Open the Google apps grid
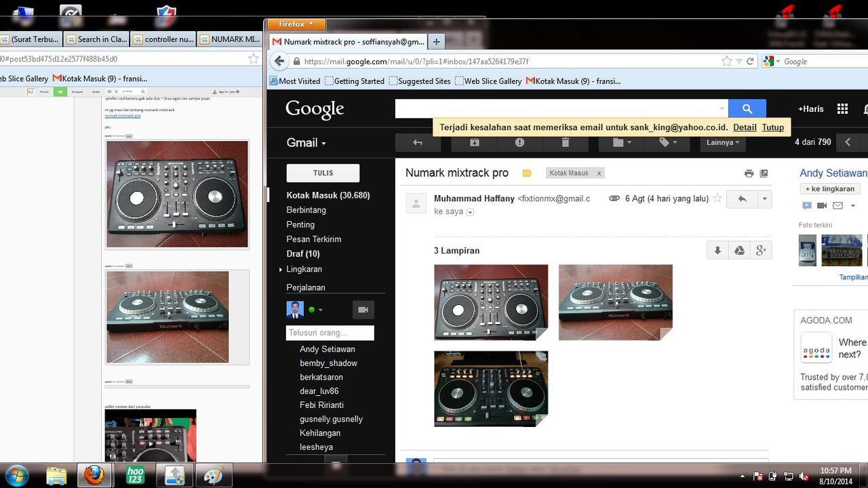The width and height of the screenshot is (868, 488). pos(842,108)
